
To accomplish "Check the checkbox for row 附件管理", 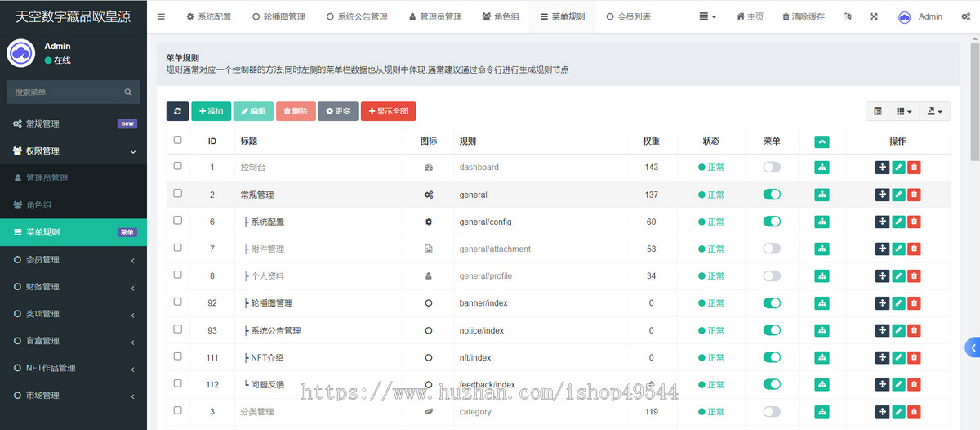I will pos(178,248).
